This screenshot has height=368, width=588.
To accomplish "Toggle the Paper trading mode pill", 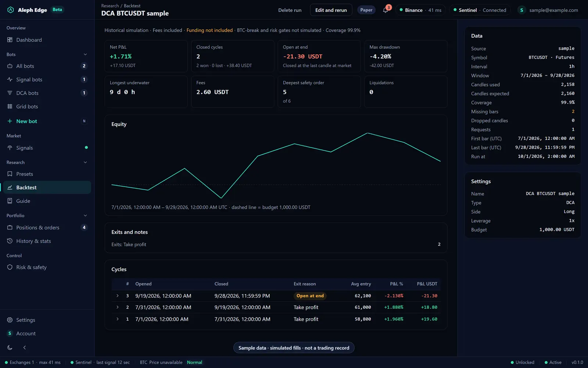I will click(366, 10).
